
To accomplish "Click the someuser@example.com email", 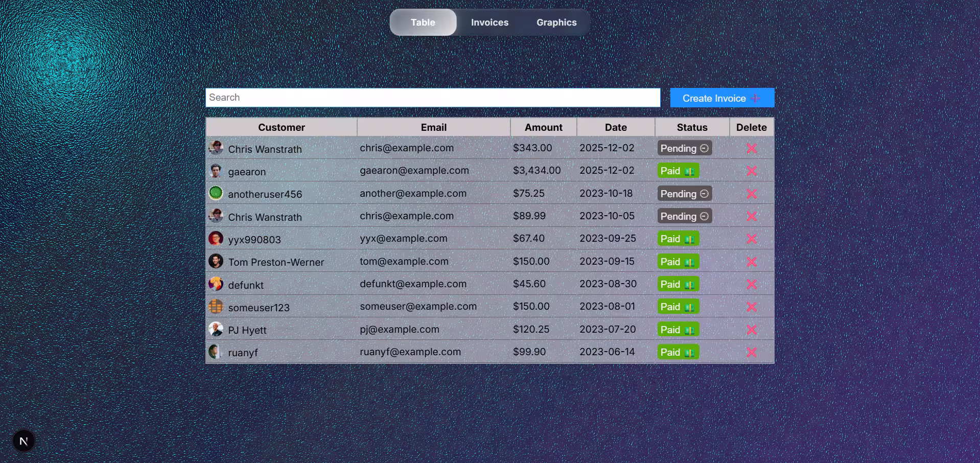I will (418, 306).
